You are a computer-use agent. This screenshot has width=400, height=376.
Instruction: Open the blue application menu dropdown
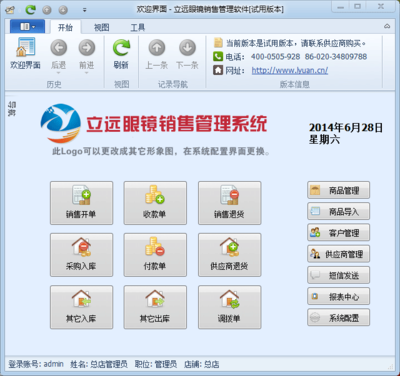point(28,27)
